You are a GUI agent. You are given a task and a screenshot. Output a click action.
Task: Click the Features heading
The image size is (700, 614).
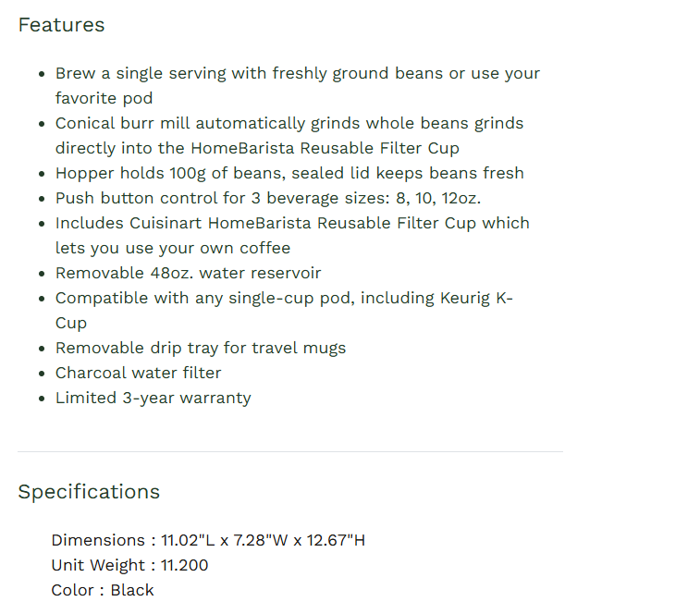[61, 25]
